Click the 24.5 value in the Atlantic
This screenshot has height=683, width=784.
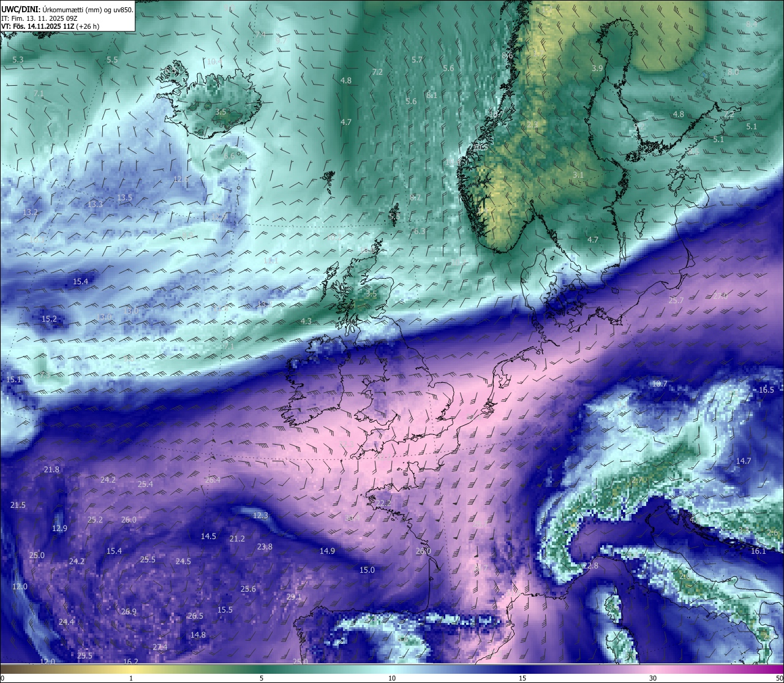click(183, 561)
